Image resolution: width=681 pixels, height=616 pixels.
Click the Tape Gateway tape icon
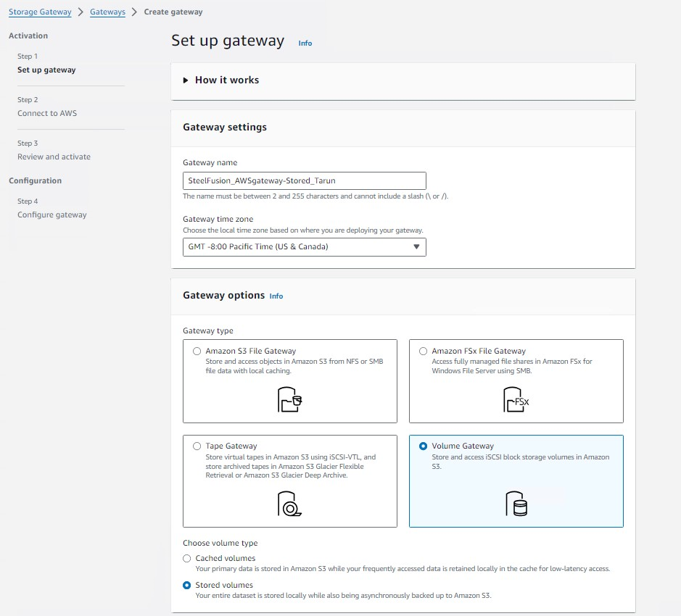pos(289,504)
